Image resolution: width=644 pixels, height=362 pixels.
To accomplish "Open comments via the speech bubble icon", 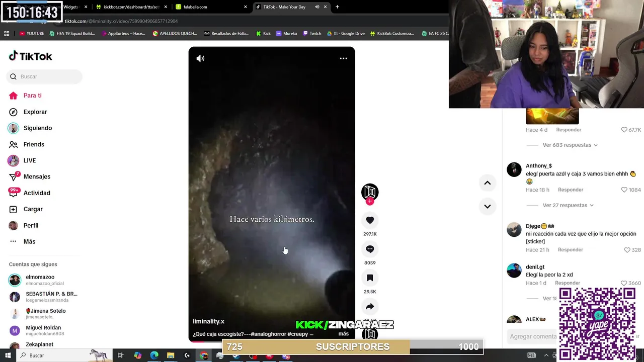I will tap(370, 249).
